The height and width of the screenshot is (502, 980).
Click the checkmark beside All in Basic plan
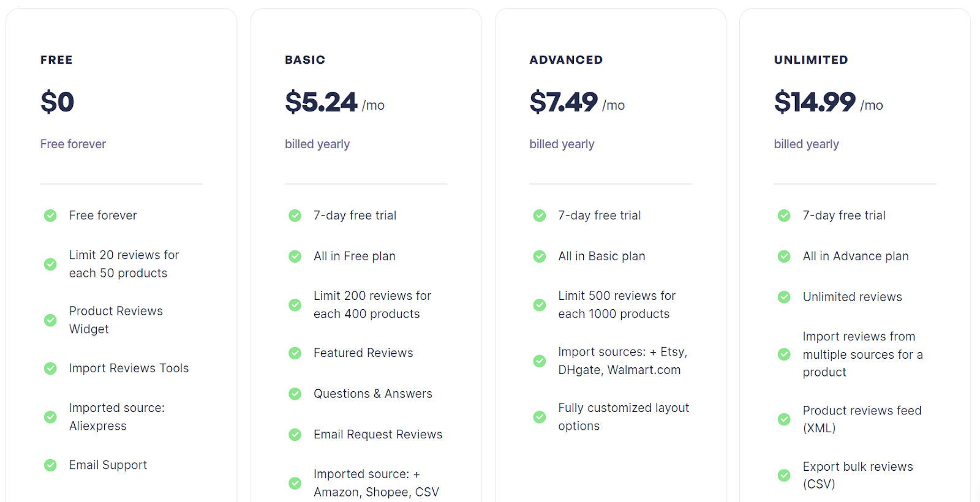click(540, 257)
